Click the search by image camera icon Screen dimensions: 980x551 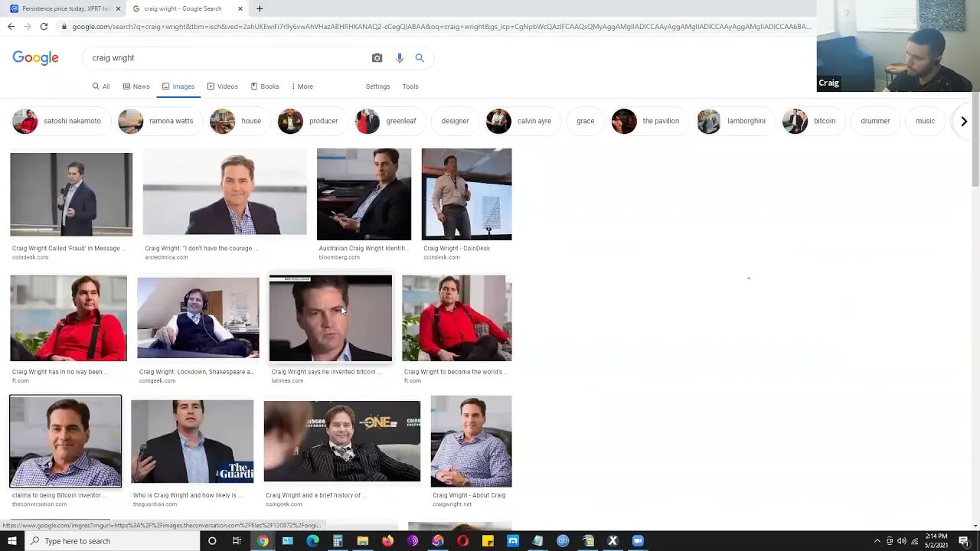coord(377,58)
